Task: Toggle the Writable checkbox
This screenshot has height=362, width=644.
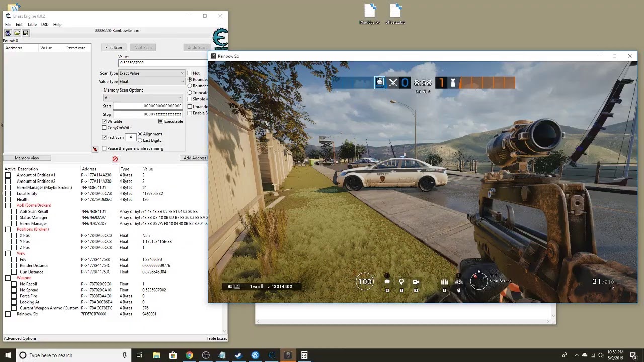Action: click(104, 121)
